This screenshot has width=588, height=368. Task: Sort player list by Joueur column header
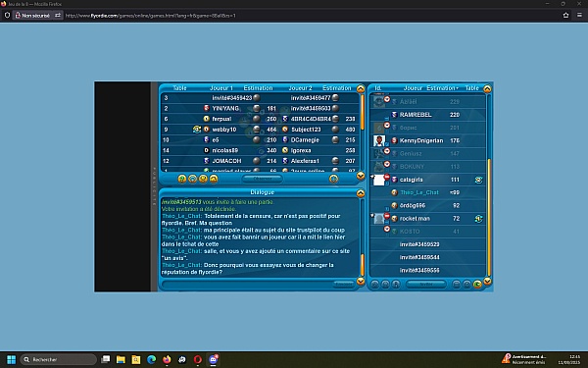413,88
